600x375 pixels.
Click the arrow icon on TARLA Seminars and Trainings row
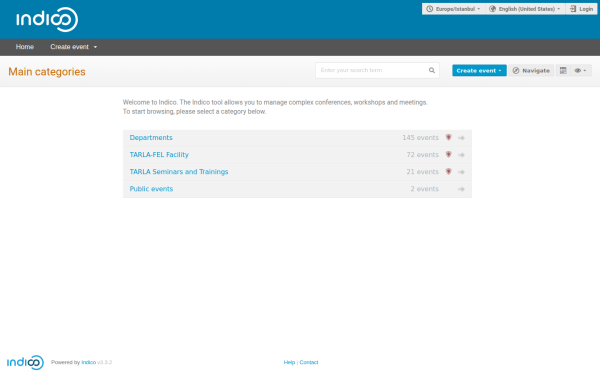point(461,172)
